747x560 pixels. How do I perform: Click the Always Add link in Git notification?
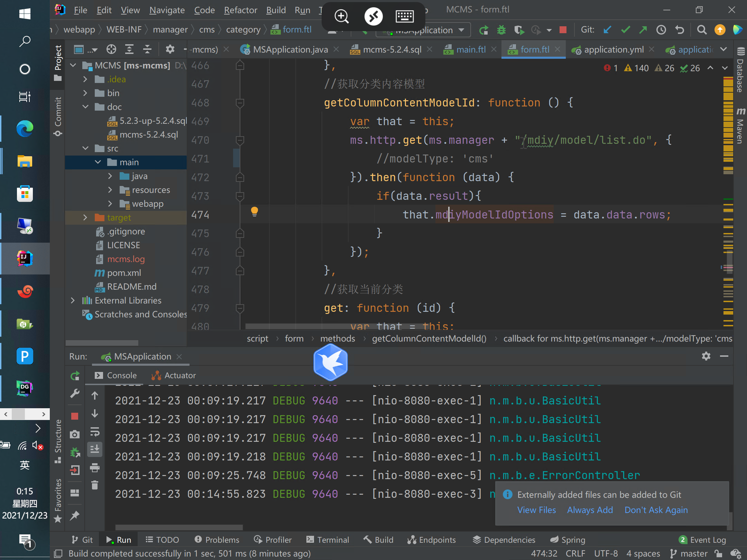tap(590, 510)
